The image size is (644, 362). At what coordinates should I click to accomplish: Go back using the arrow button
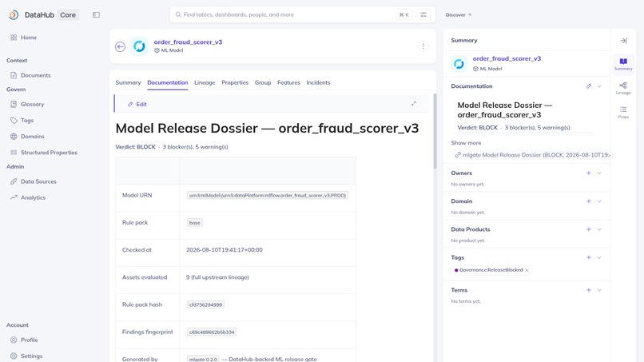pyautogui.click(x=120, y=47)
